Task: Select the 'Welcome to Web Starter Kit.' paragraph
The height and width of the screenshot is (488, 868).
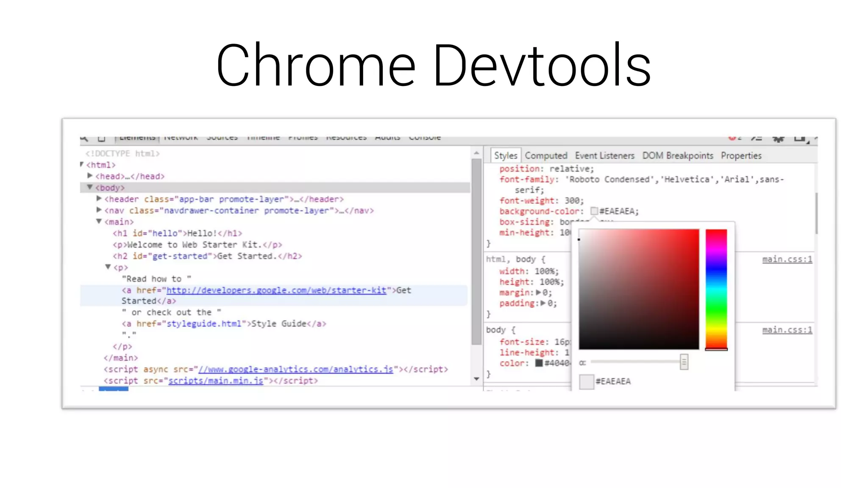Action: click(x=198, y=245)
